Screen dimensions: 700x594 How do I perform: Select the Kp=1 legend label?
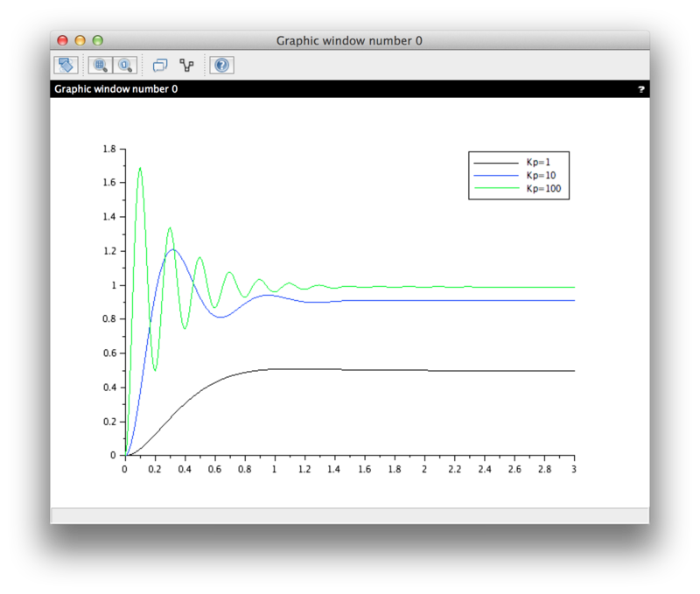[538, 163]
